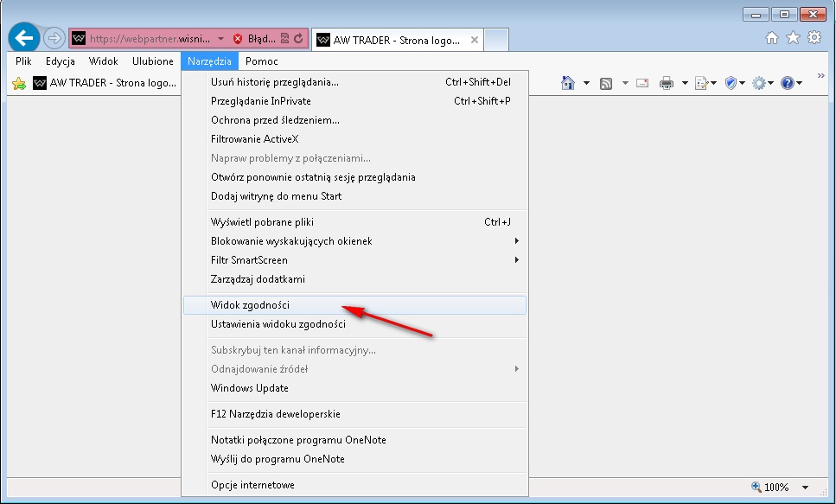Screen dimensions: 836x504
Task: Expand the feeds dropdown arrow
Action: [625, 83]
